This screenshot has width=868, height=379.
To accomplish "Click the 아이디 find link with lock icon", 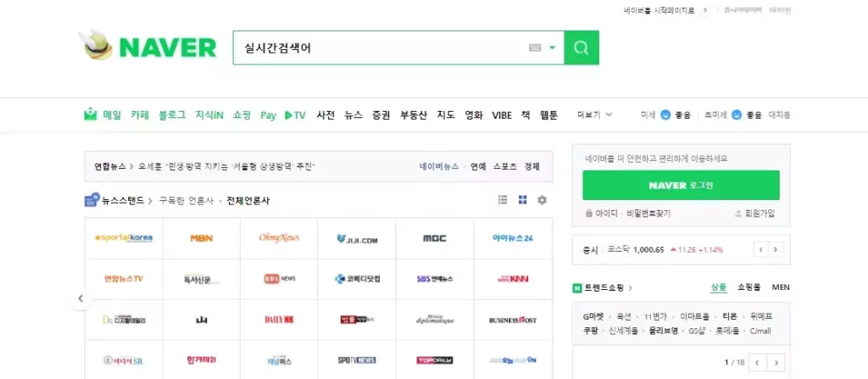I will (601, 214).
